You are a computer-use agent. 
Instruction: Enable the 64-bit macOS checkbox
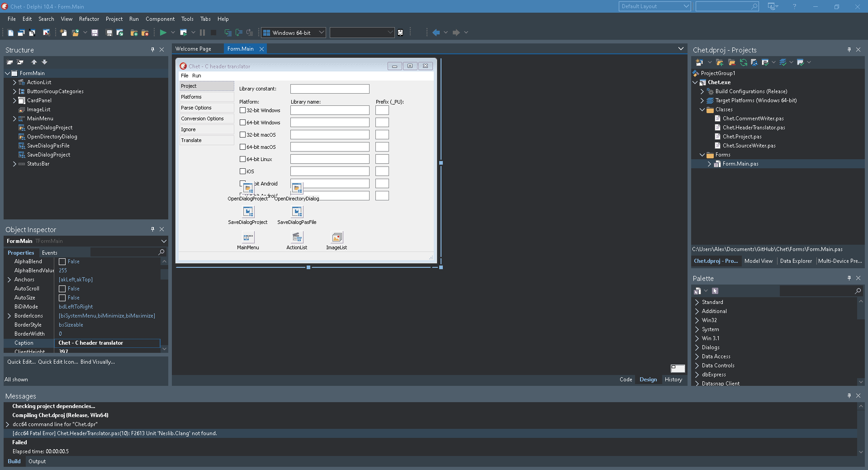click(242, 147)
